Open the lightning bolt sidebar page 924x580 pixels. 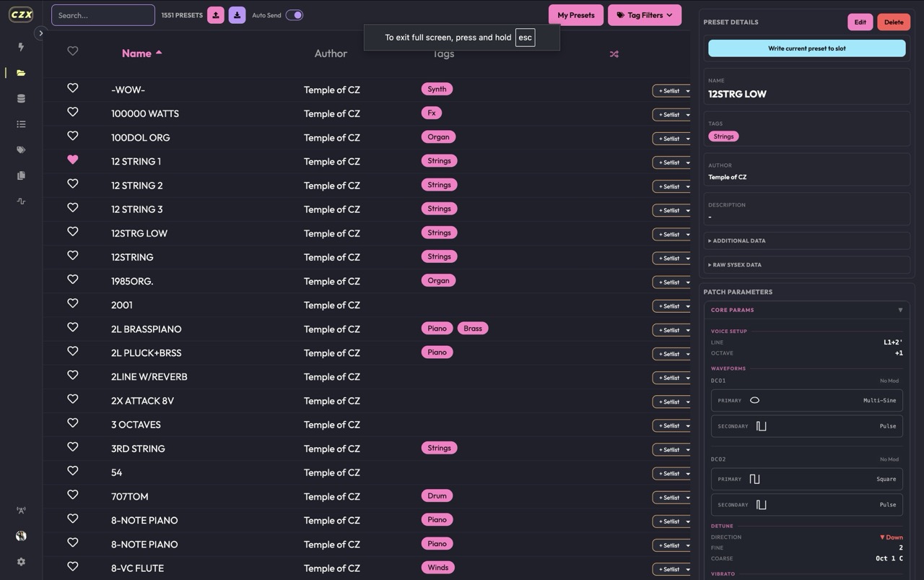pyautogui.click(x=21, y=47)
